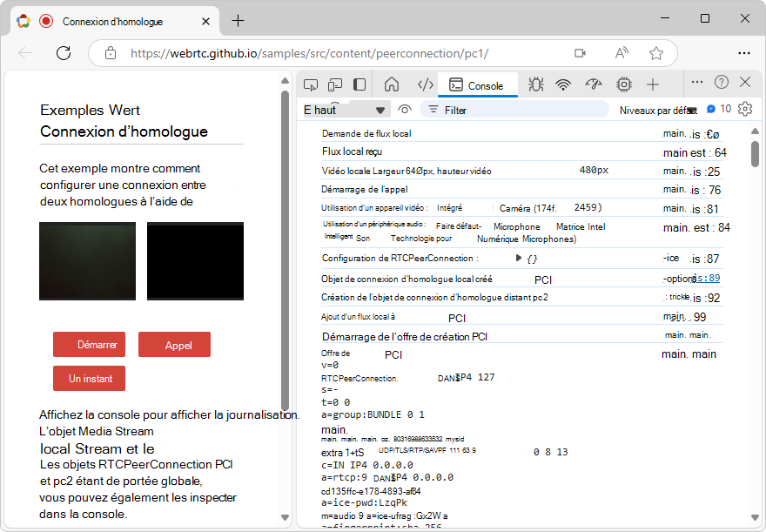Click the 'Un instant' button
The height and width of the screenshot is (532, 766).
point(89,378)
